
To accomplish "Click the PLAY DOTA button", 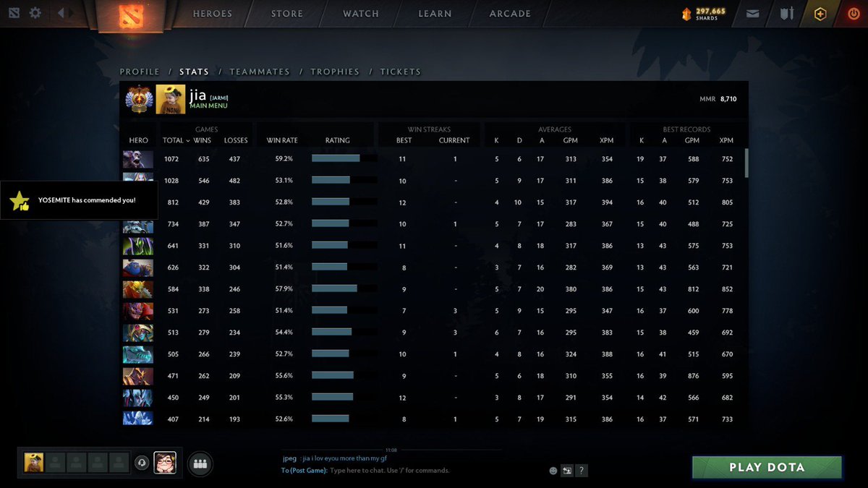I will (x=767, y=467).
